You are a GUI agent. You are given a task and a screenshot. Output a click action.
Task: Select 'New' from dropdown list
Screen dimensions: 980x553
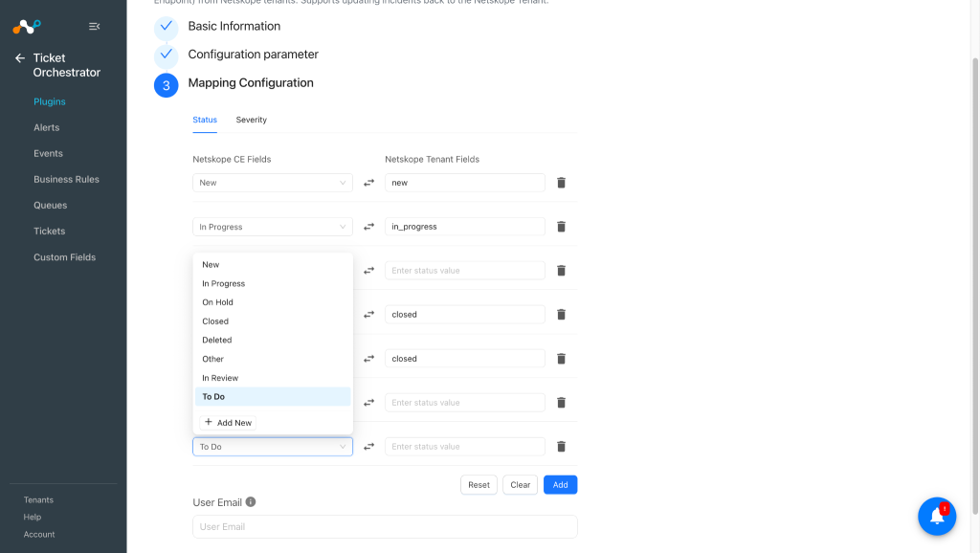point(273,264)
